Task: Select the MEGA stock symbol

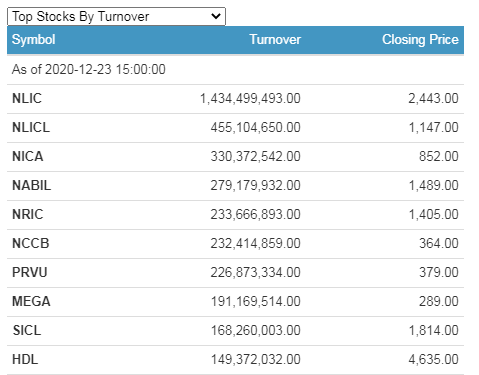Action: coord(31,301)
